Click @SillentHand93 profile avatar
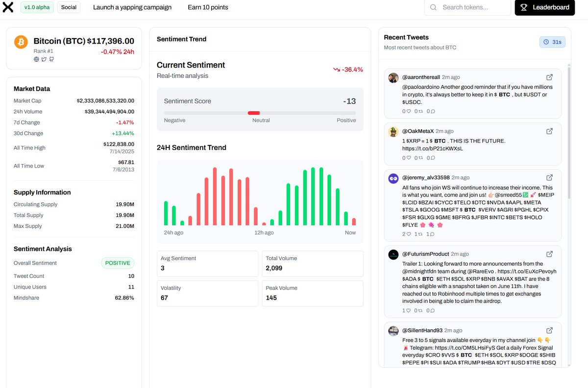 [x=393, y=331]
